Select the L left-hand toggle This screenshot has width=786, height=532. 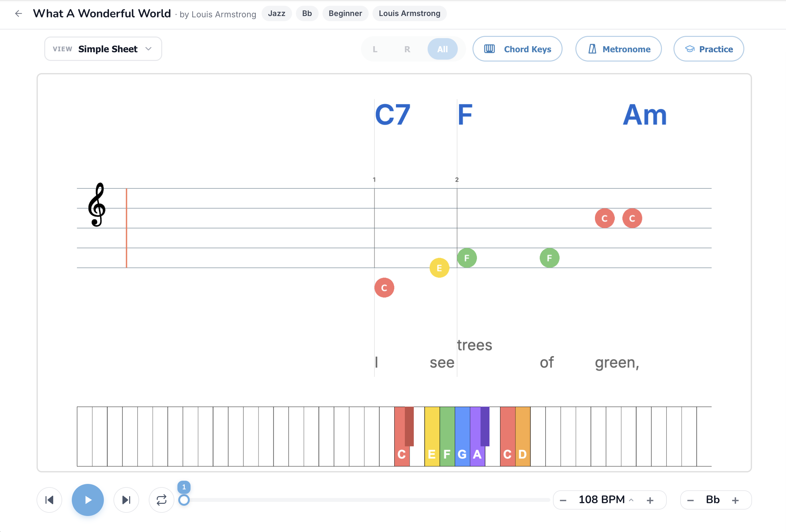point(375,49)
